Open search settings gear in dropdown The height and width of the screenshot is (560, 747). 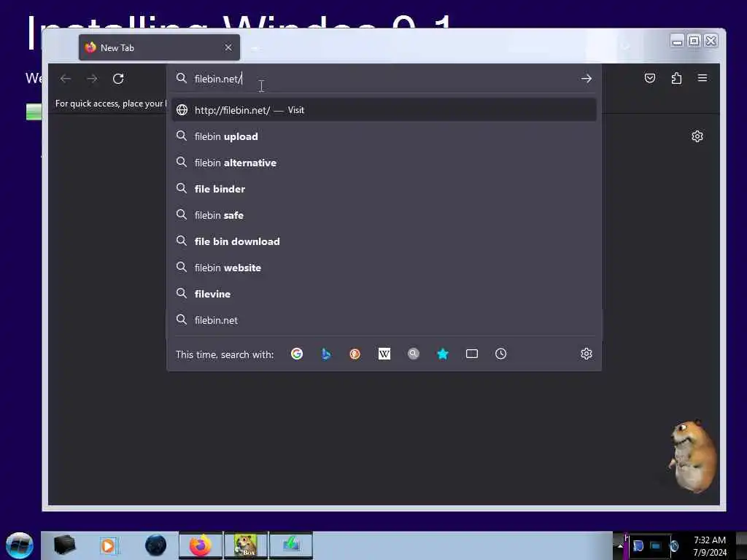coord(587,354)
